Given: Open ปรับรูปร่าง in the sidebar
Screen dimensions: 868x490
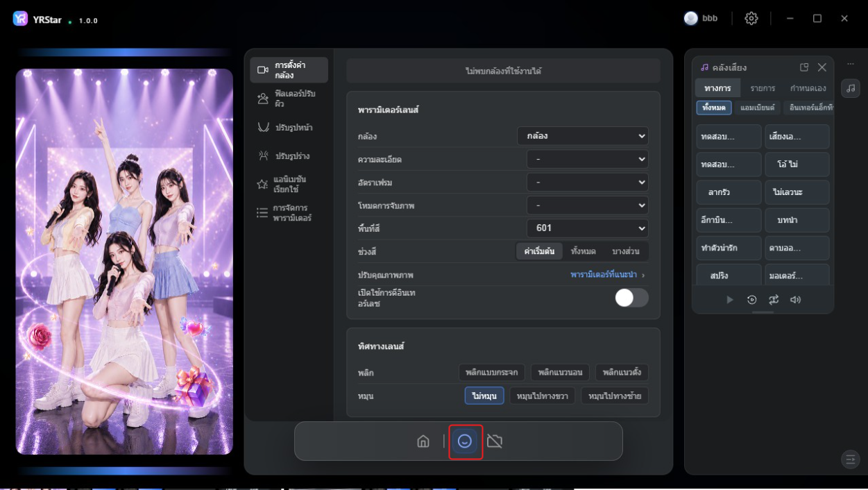Looking at the screenshot, I should [289, 155].
